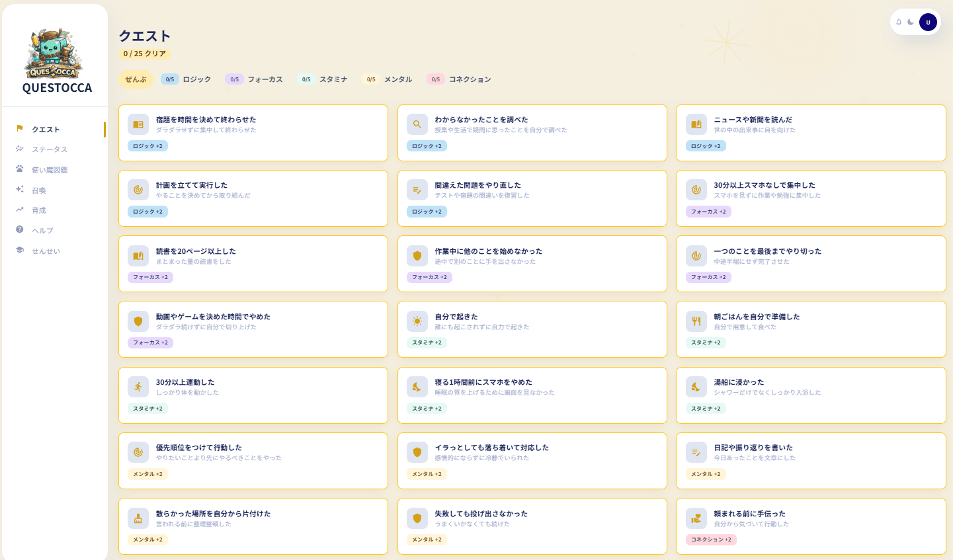Viewport: 953px width, 560px height.
Task: Switch to the ロジック category tab
Action: [186, 79]
